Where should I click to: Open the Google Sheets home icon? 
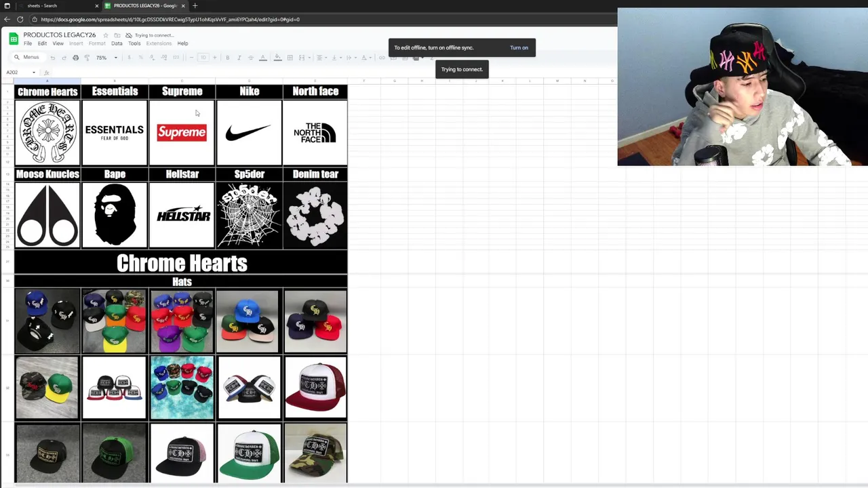[13, 39]
